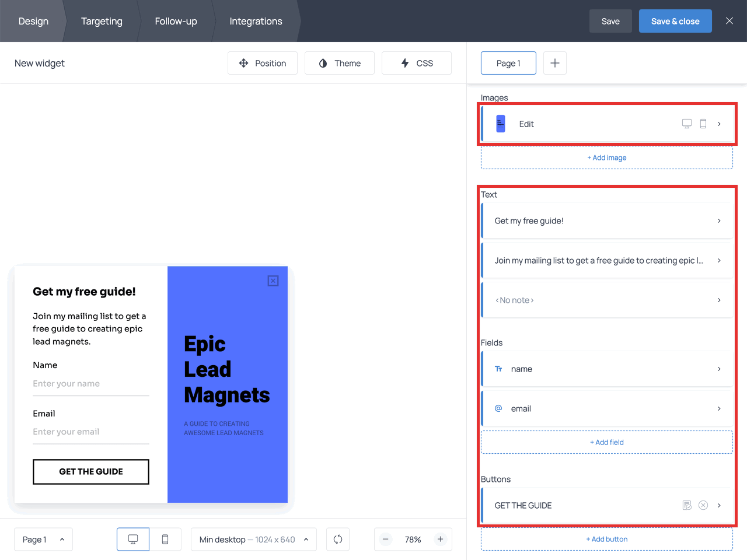Toggle mobile visibility for the Edit image
The image size is (747, 560).
(703, 124)
